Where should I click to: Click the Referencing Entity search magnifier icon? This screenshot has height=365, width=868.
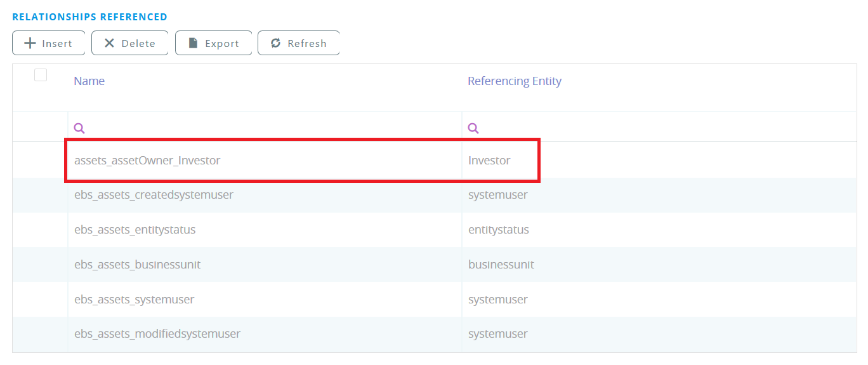pyautogui.click(x=473, y=128)
